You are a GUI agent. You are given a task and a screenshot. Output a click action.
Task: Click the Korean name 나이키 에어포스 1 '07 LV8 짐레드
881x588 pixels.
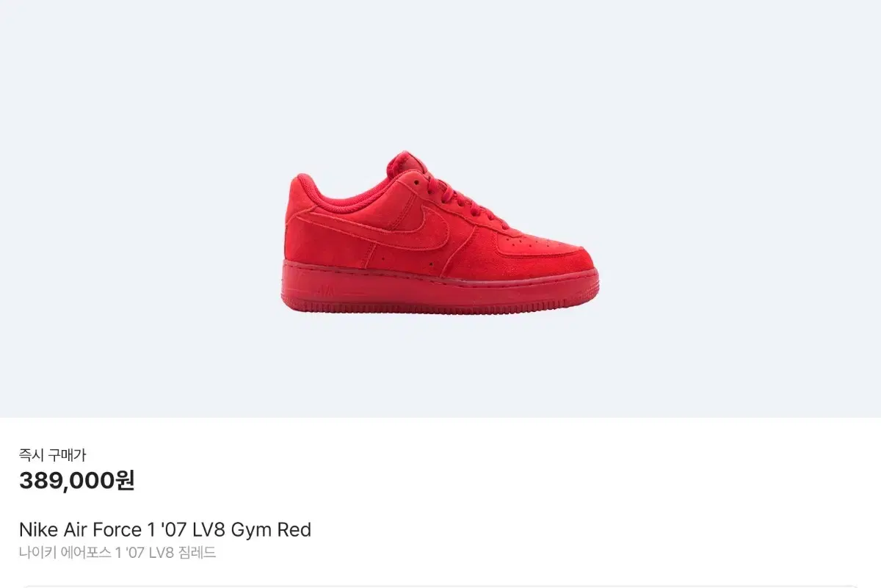point(117,553)
